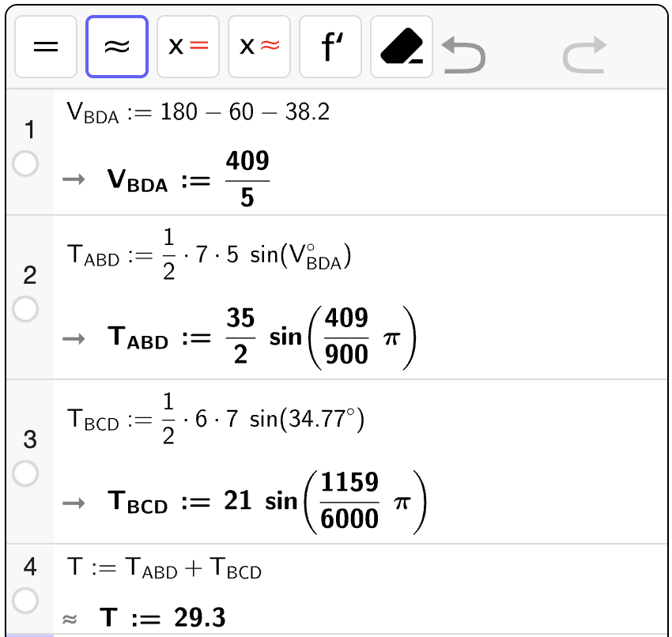Screen dimensions: 672x637
Task: Edit the V_BDA input 180 − 60 − 38.2
Action: click(x=198, y=113)
